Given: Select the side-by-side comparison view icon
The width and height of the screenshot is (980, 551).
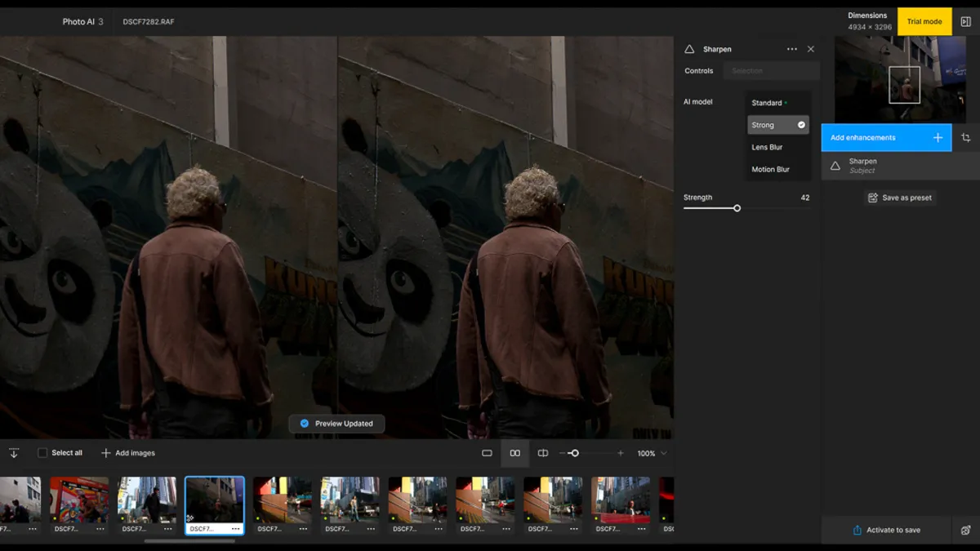Looking at the screenshot, I should click(x=515, y=453).
